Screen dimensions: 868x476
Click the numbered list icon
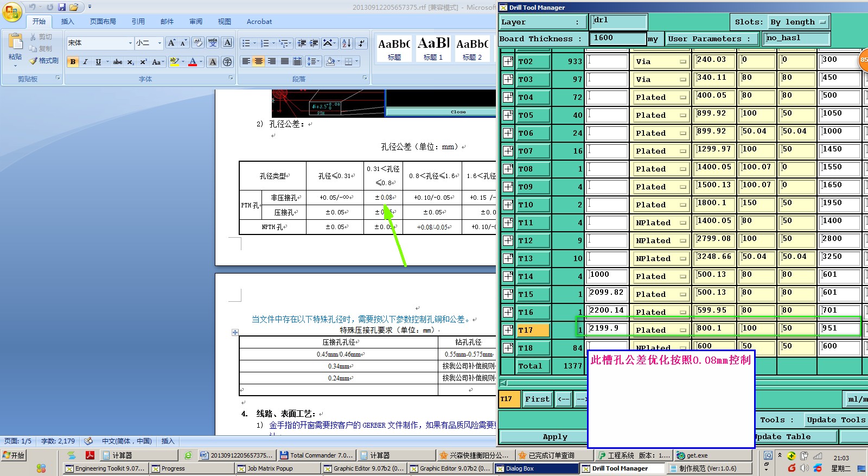tap(265, 43)
